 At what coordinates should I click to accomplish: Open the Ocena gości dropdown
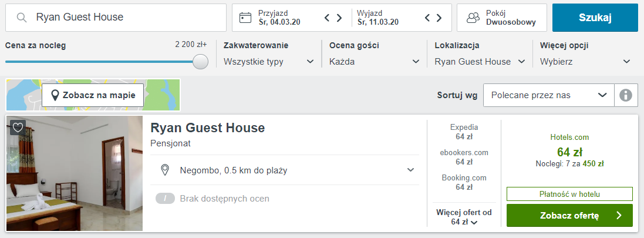click(x=374, y=62)
